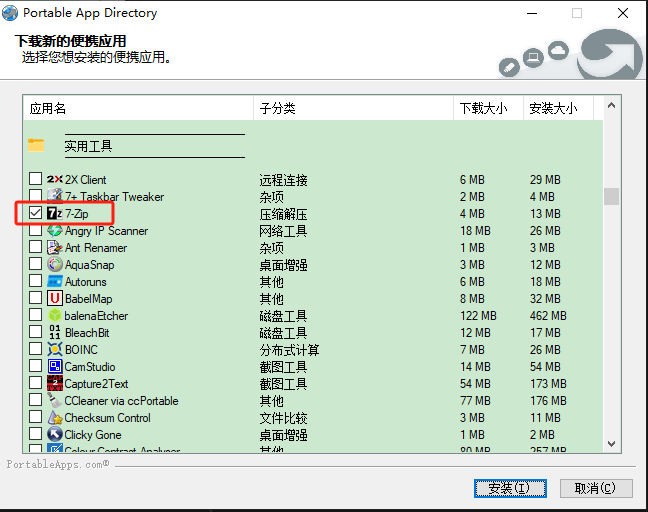The width and height of the screenshot is (648, 512).
Task: Check the BOINC checkbox
Action: [36, 348]
